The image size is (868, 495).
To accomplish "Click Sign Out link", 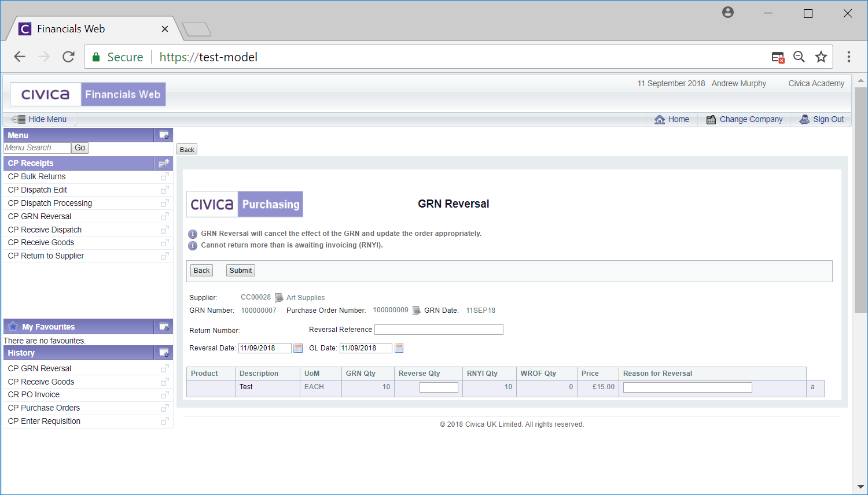I will point(822,119).
